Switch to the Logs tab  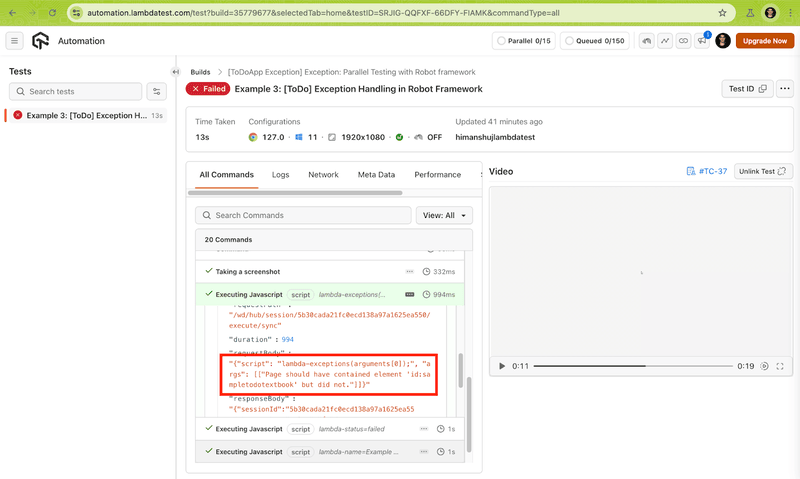coord(281,174)
